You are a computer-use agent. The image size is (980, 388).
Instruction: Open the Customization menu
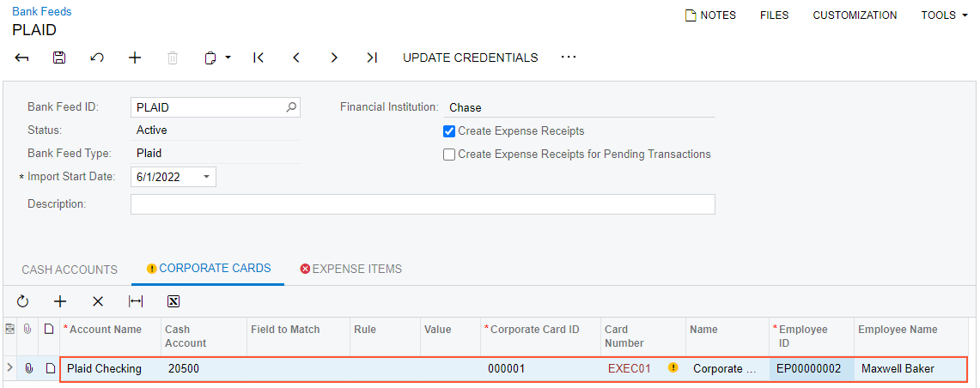pyautogui.click(x=855, y=15)
